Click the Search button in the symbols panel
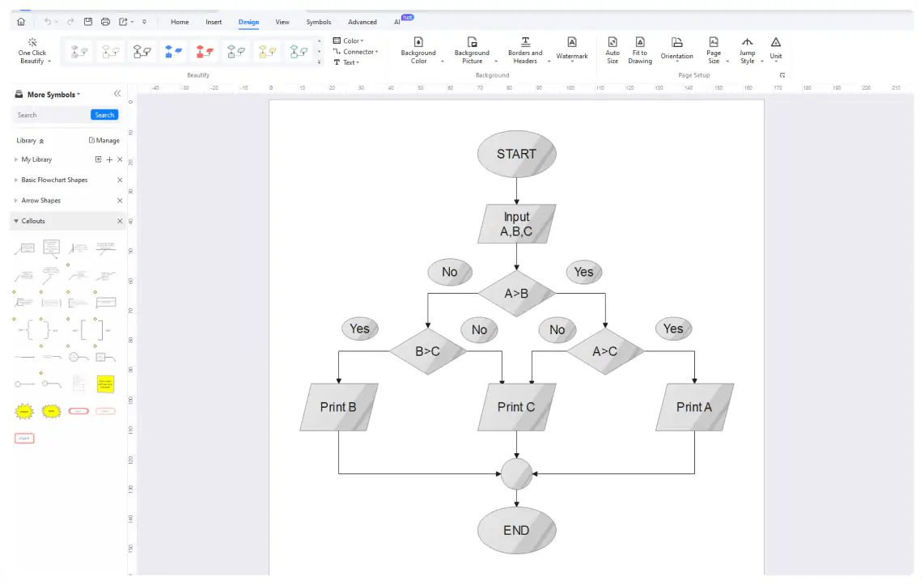 104,115
